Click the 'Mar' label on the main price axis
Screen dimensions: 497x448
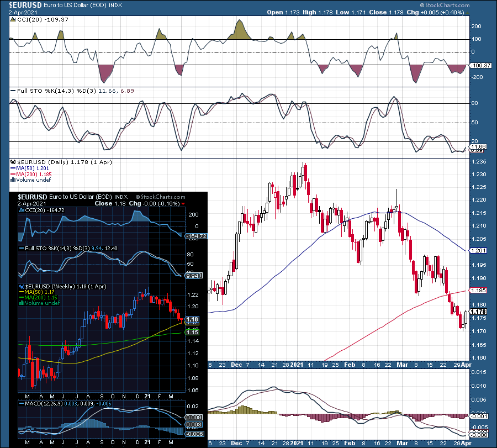pos(402,365)
